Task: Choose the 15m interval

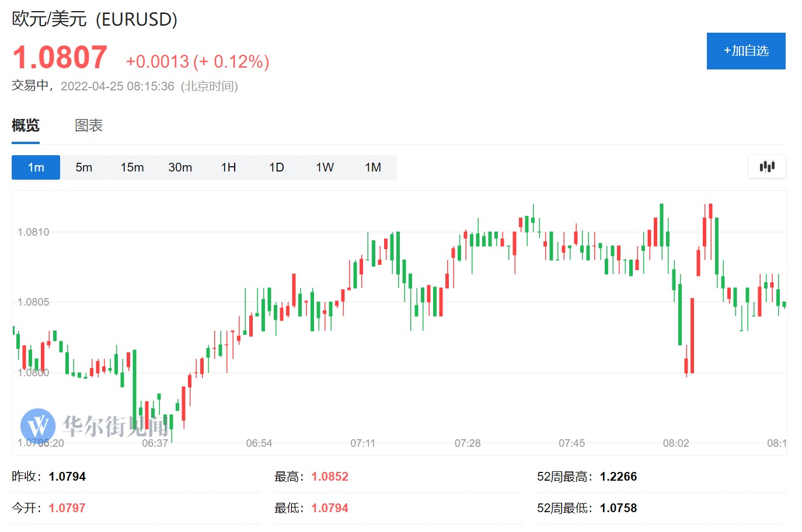Action: 132,167
